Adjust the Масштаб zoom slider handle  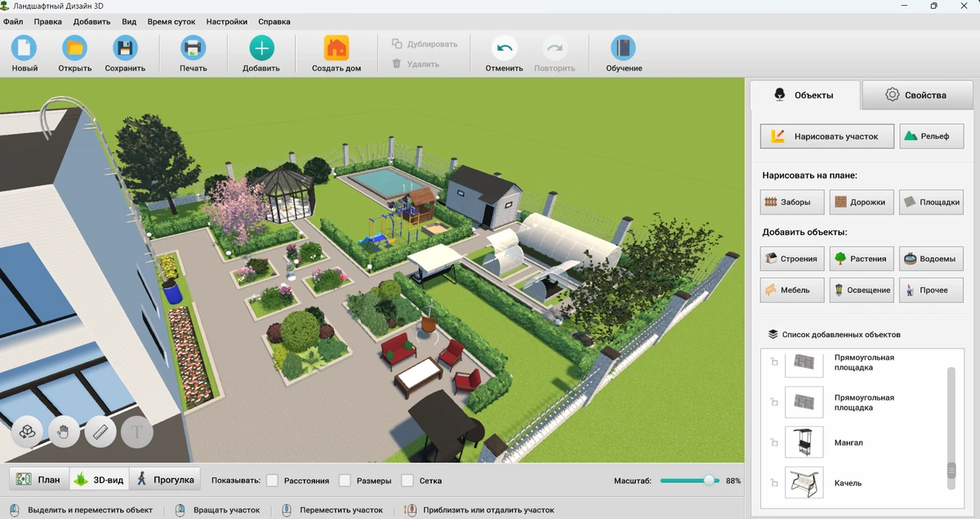point(709,481)
